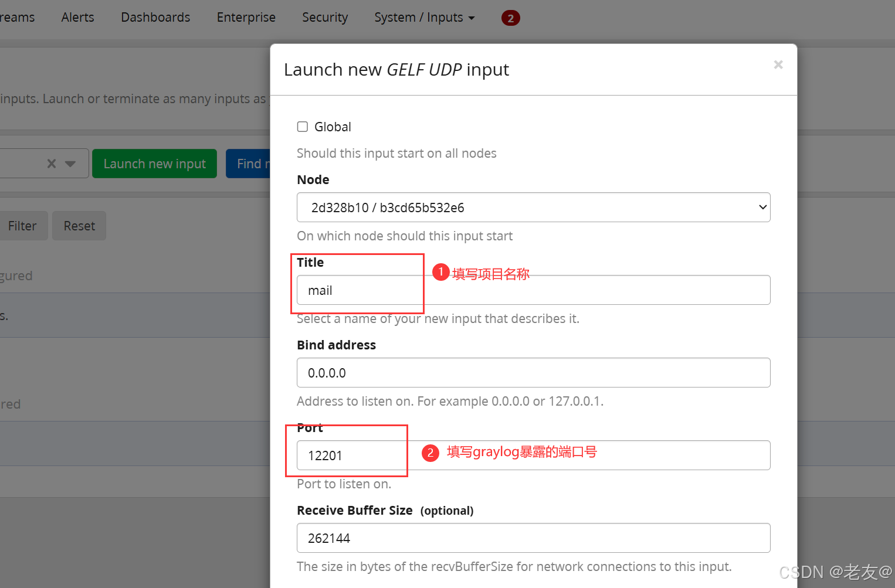Close the Launch new GELF UDP input dialog
Screen dimensions: 895x588
[x=778, y=64]
